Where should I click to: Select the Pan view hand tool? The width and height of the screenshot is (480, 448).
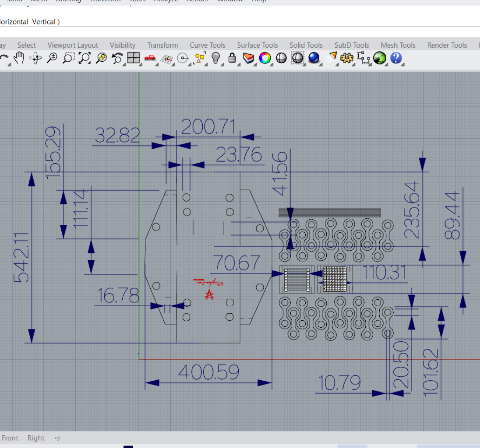(19, 58)
